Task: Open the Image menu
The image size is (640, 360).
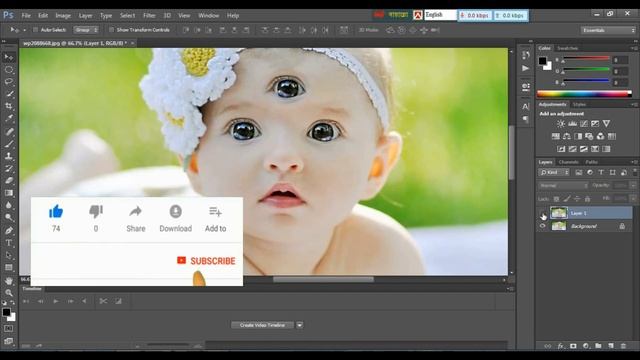Action: tap(63, 16)
